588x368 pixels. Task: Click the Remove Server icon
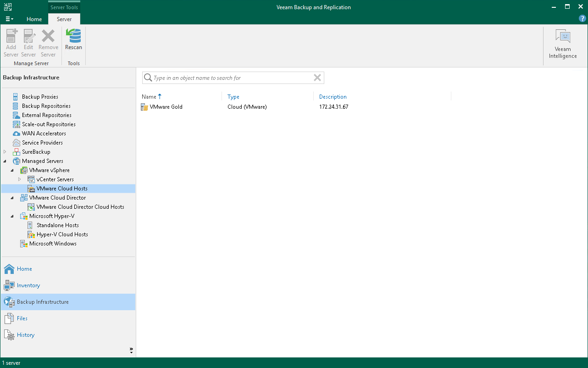tap(48, 36)
